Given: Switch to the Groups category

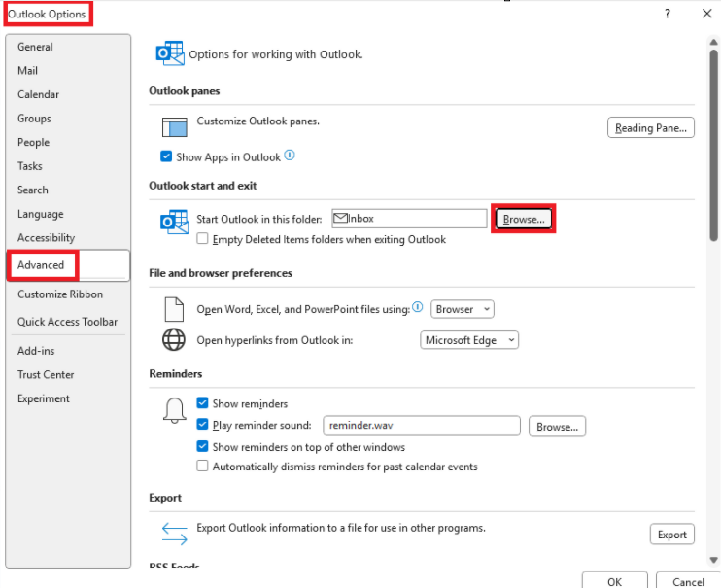Looking at the screenshot, I should pos(34,119).
